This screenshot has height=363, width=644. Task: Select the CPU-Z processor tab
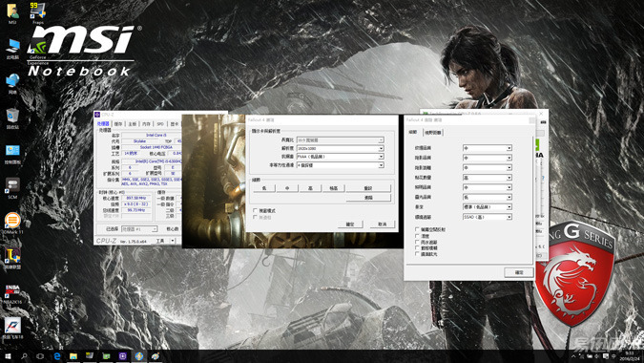point(103,124)
